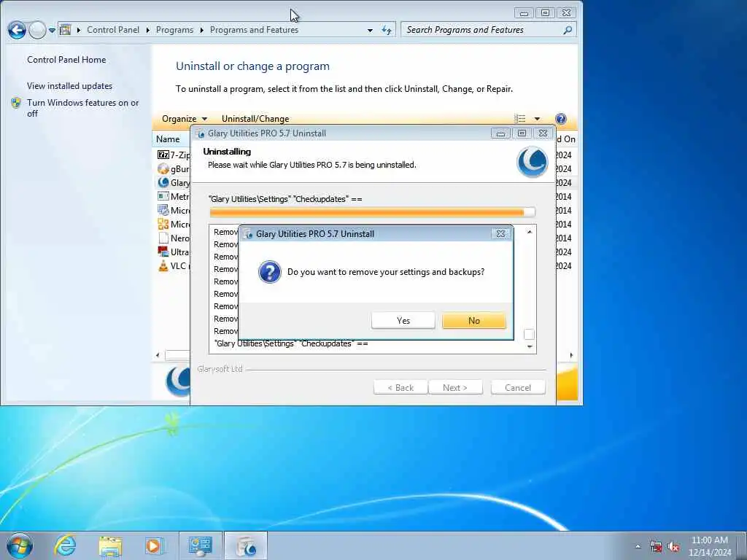Click the grayed Next button

455,388
